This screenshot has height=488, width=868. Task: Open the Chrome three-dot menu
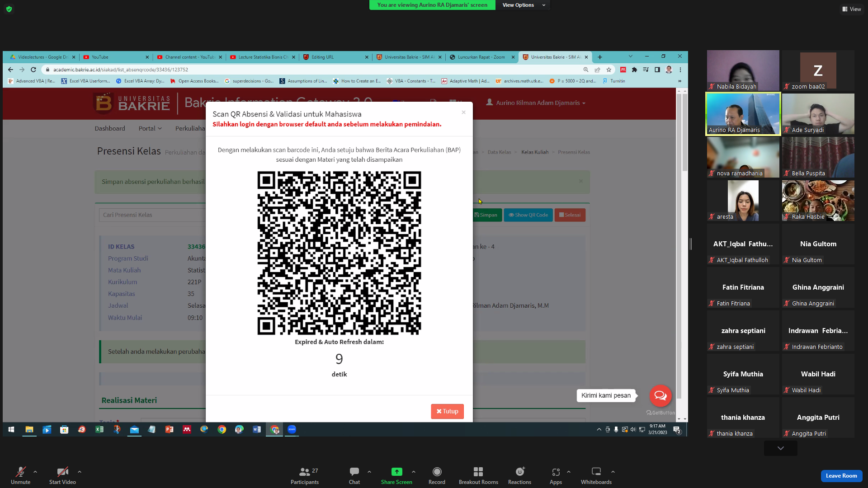(680, 70)
